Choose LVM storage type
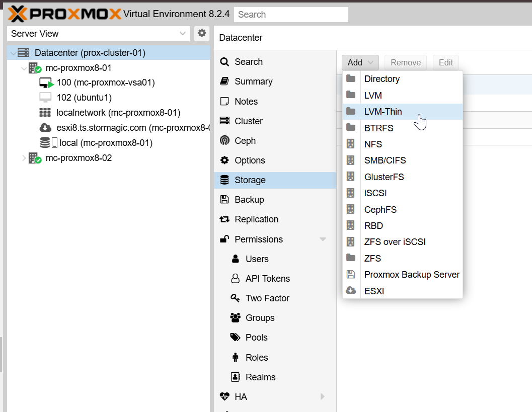This screenshot has height=412, width=532. (x=402, y=95)
